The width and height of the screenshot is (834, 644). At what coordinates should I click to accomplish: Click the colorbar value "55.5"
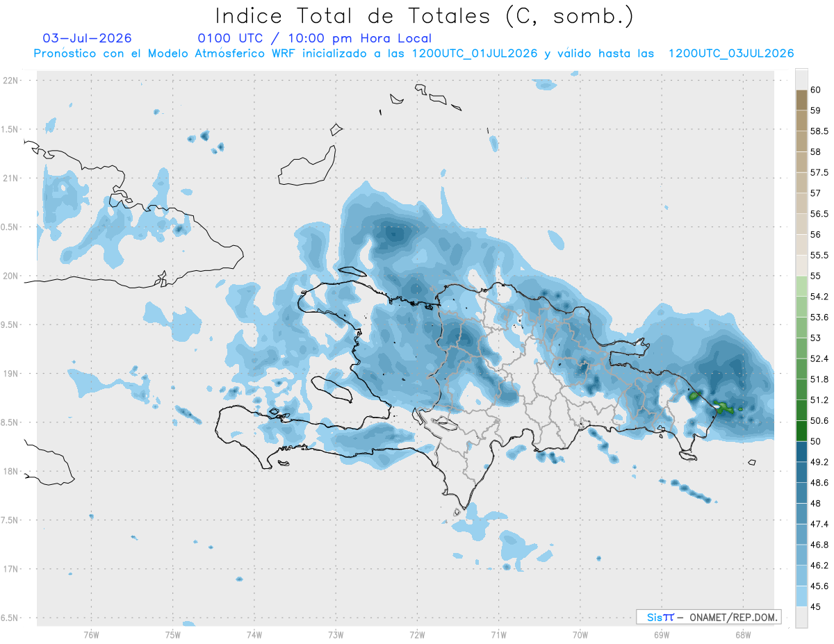[819, 255]
